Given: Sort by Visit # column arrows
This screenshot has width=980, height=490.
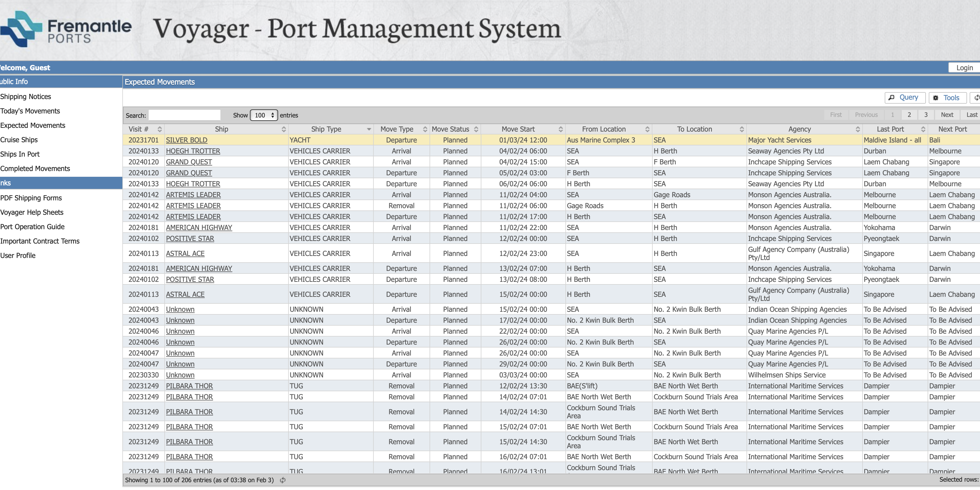Looking at the screenshot, I should 160,129.
